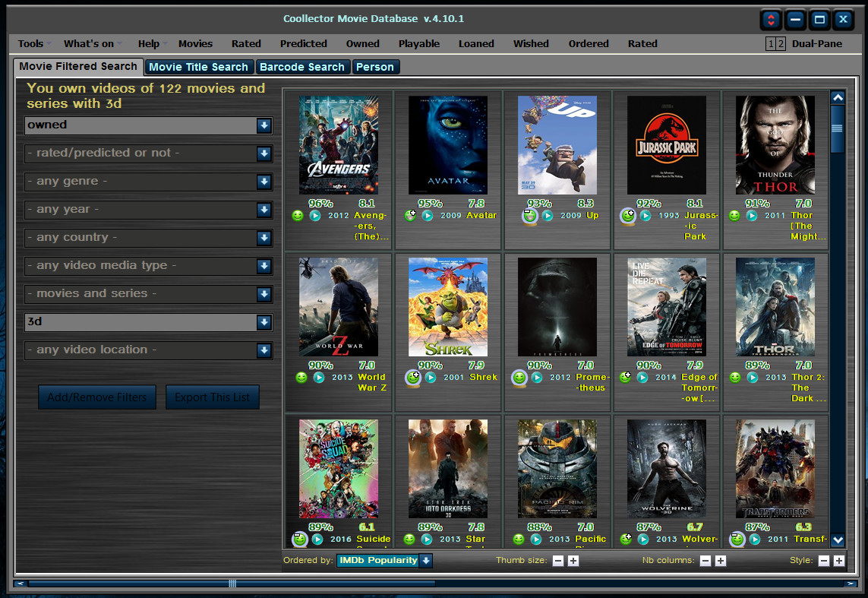Screen dimensions: 868x598
Task: Play the Avengers movie with play icon
Action: 315,215
